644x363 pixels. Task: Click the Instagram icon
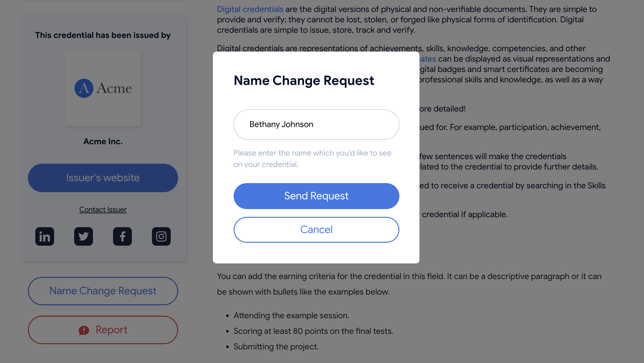[x=161, y=236]
